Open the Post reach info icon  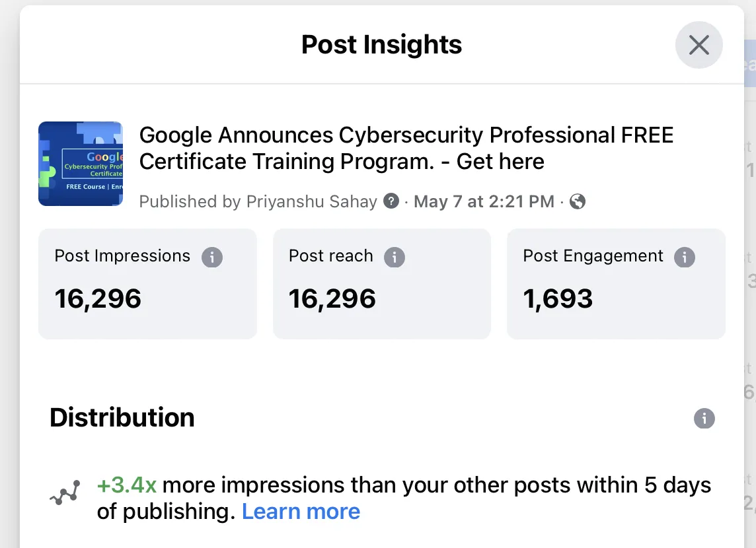pos(395,257)
